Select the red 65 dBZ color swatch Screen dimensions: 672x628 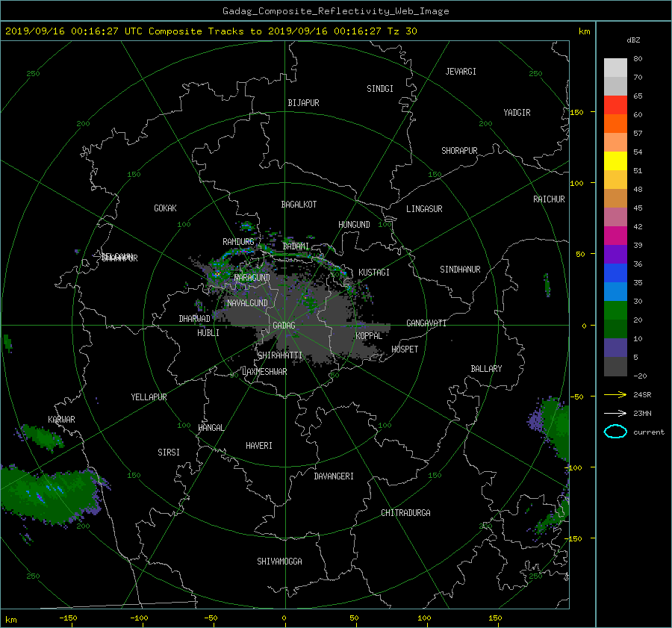pyautogui.click(x=615, y=105)
